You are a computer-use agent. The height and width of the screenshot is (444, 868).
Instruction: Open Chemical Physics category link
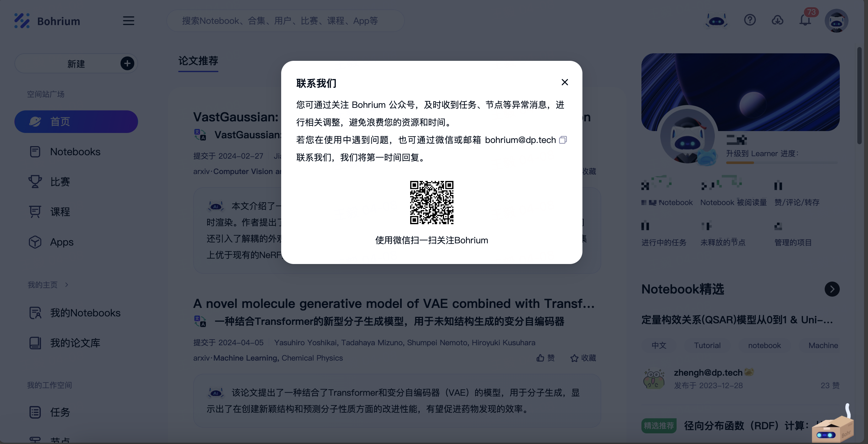coord(312,358)
